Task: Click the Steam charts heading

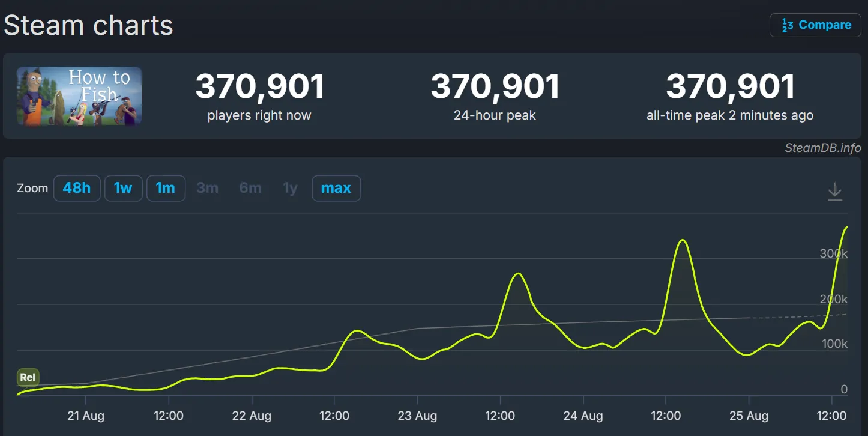Action: 89,26
